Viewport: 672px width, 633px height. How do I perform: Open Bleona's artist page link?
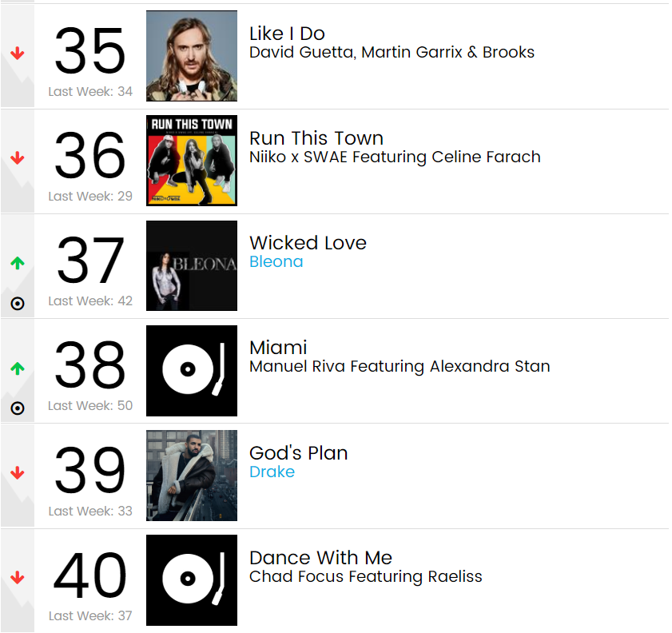tap(276, 261)
